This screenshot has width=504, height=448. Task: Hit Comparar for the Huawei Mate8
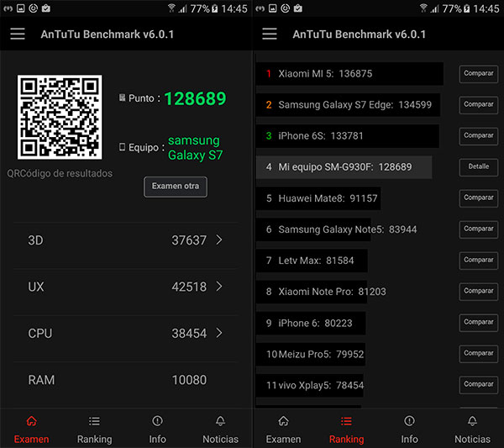tap(478, 198)
